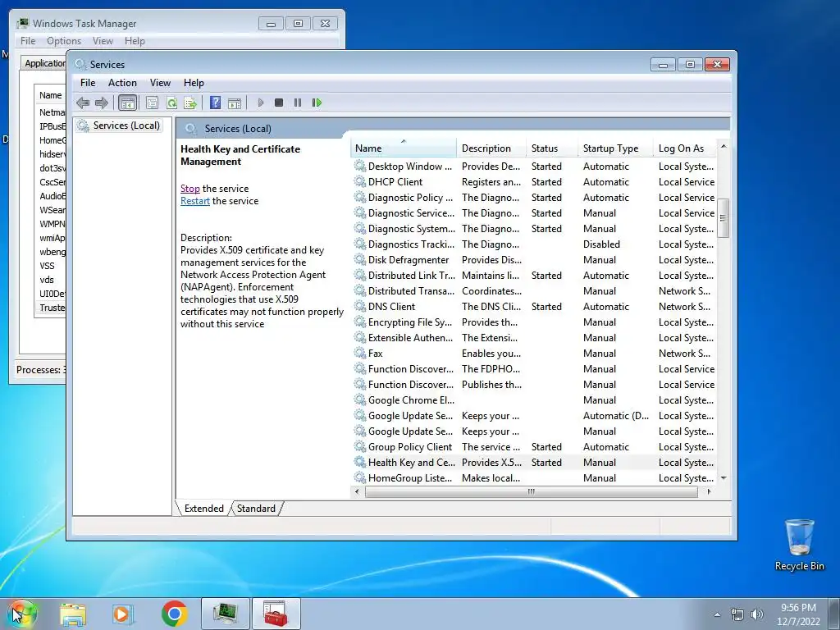Image resolution: width=840 pixels, height=630 pixels.
Task: Open Google Chrome from the taskbar
Action: point(174,614)
